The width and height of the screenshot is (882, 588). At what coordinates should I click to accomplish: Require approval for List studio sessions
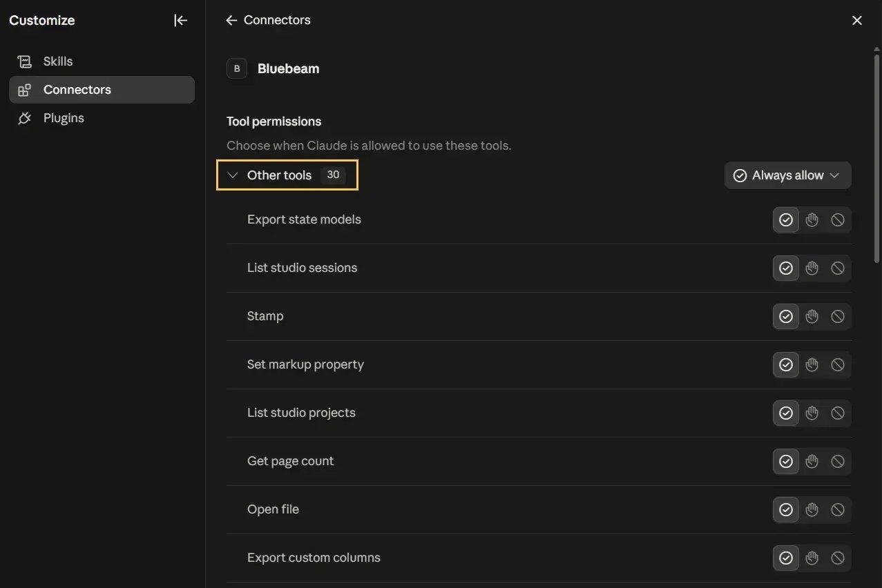coord(812,268)
